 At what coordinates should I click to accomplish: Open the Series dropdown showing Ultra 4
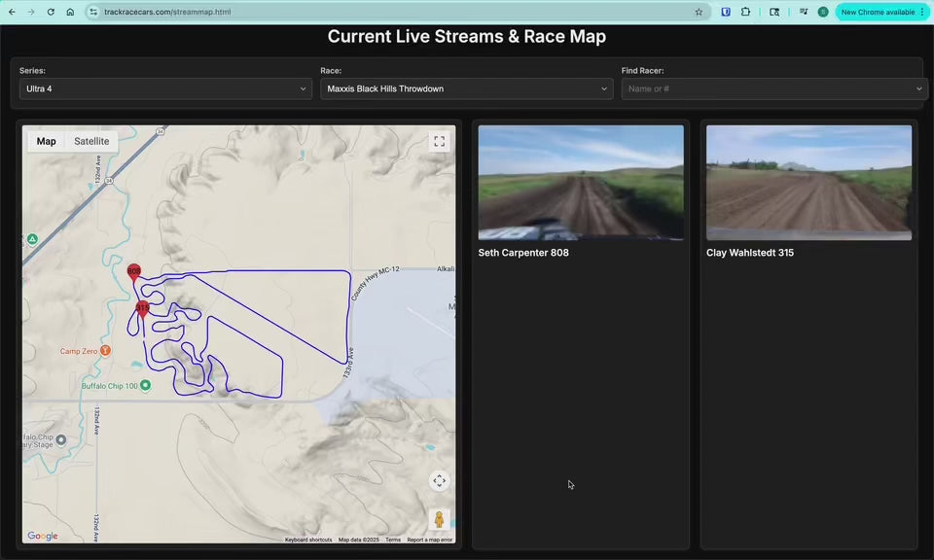coord(165,88)
